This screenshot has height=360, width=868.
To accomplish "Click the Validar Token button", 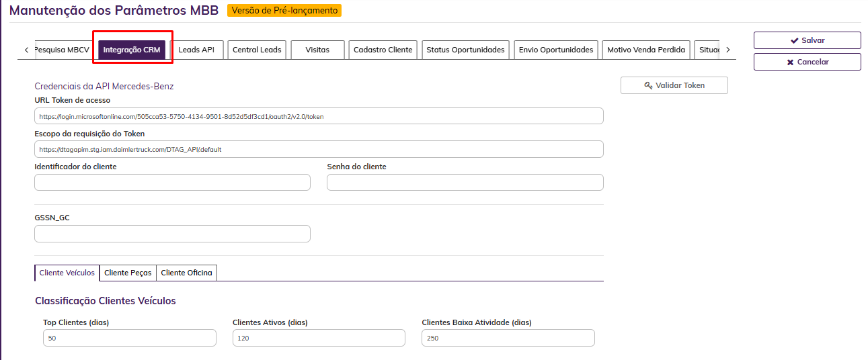I will point(674,85).
